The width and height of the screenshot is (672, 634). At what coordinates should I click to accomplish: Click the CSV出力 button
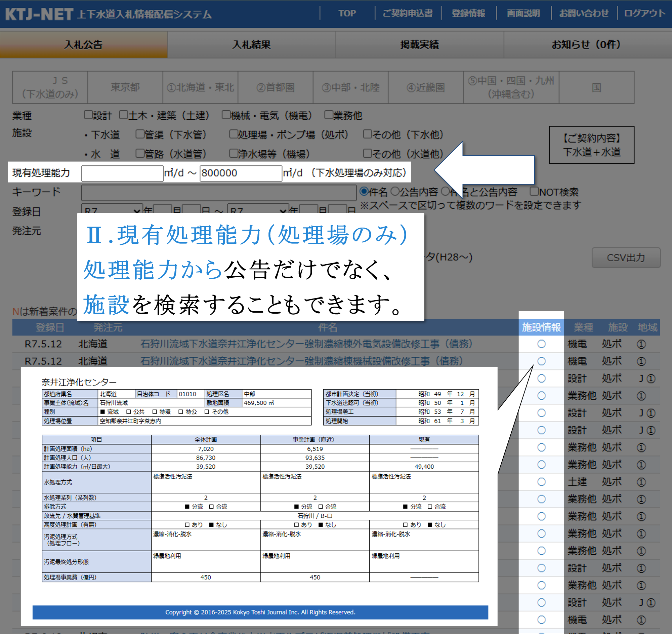(626, 257)
